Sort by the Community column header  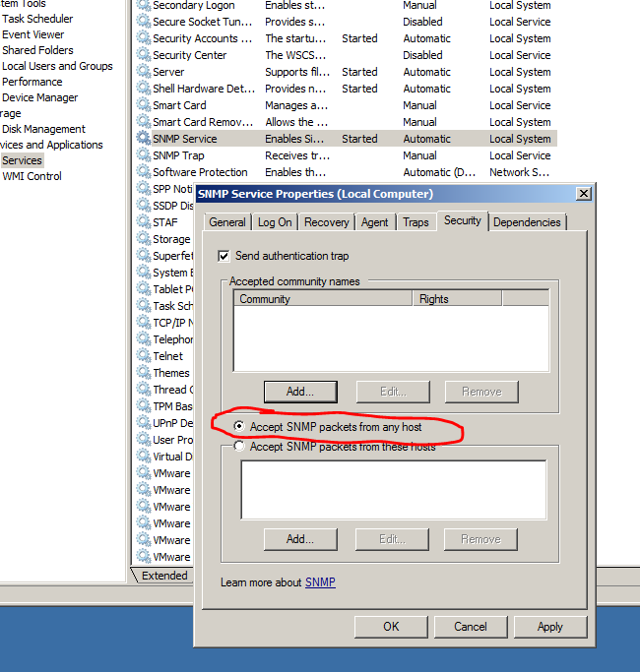323,298
